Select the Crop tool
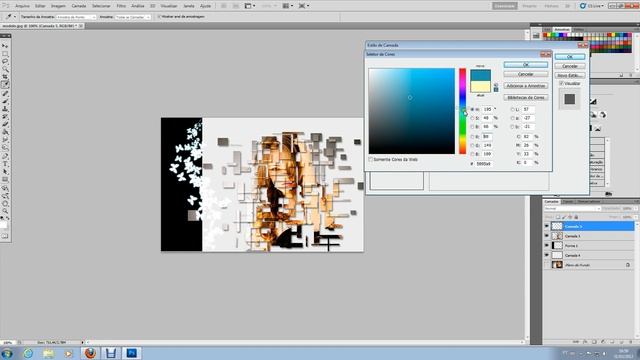640x360 pixels. click(5, 77)
